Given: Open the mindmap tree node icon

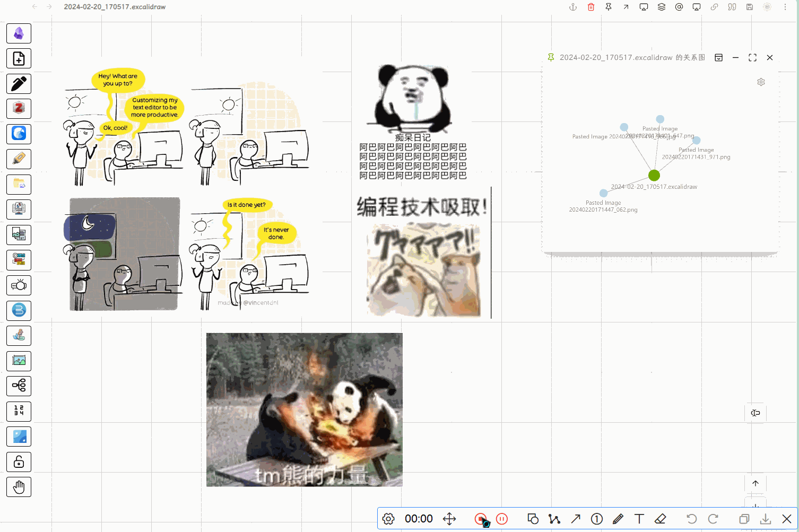Looking at the screenshot, I should click(x=19, y=386).
